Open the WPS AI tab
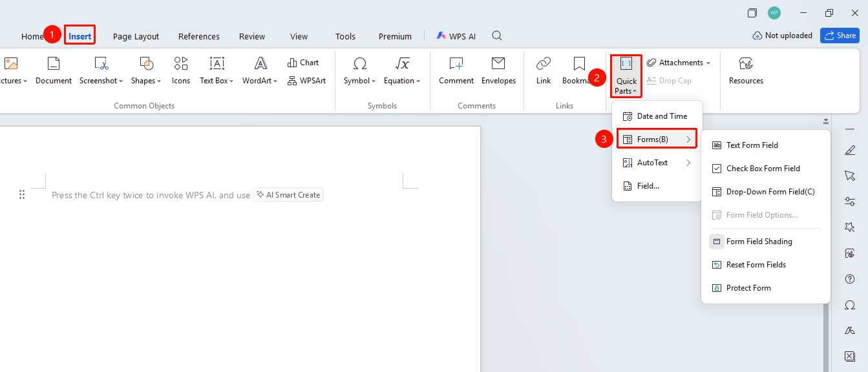 456,36
